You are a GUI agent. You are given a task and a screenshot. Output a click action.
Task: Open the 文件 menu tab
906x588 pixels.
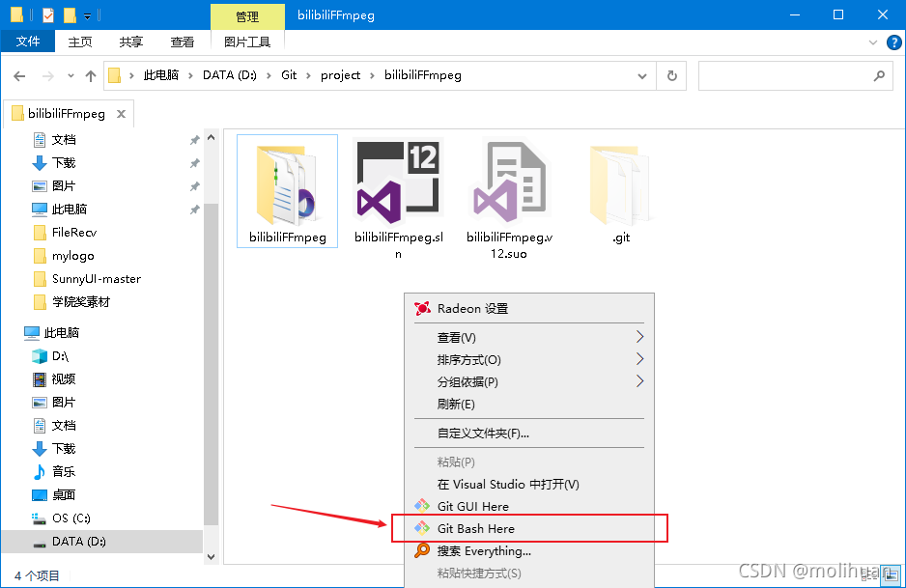tap(28, 41)
